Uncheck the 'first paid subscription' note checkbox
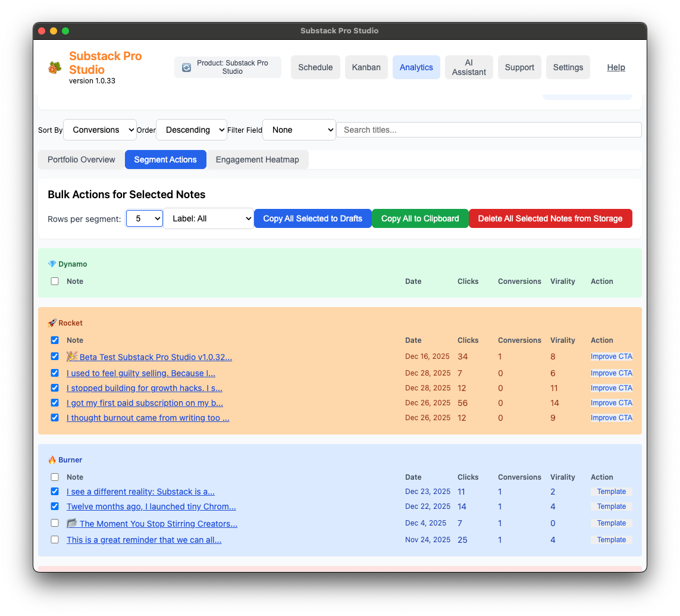The image size is (680, 616). click(x=55, y=402)
